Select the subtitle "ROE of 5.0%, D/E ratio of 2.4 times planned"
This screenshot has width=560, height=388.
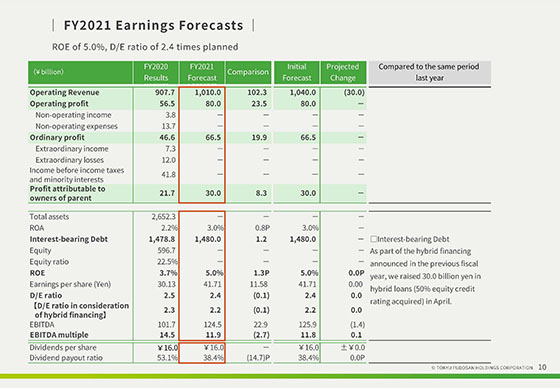tap(145, 47)
